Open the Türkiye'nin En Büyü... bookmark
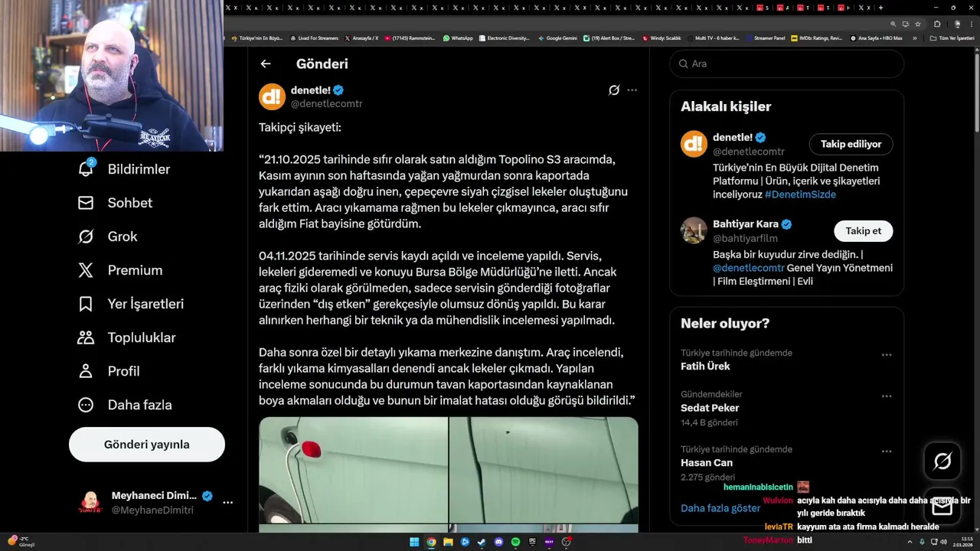Image resolution: width=980 pixels, height=551 pixels. pyautogui.click(x=257, y=37)
